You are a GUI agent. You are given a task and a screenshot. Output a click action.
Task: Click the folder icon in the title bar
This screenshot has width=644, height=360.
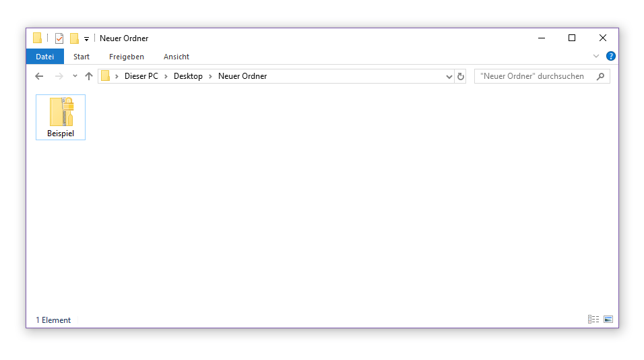coord(37,38)
